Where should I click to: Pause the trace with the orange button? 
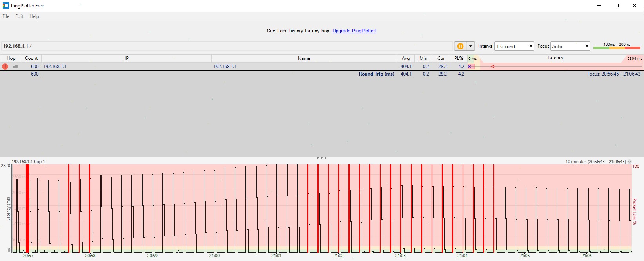click(x=460, y=46)
